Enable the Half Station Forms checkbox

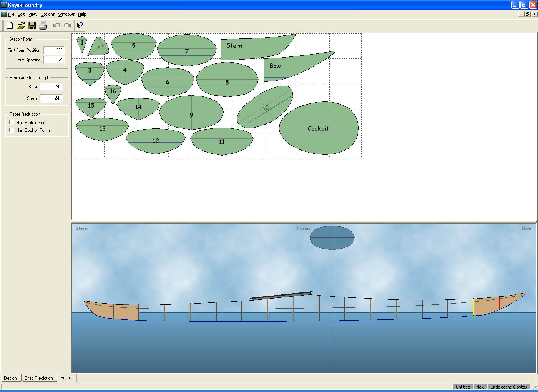[x=12, y=122]
